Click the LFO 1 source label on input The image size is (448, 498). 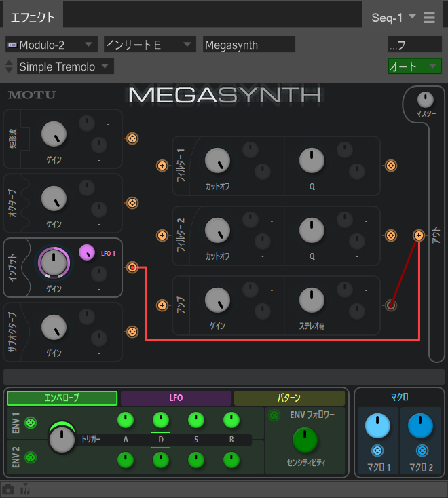(x=108, y=254)
